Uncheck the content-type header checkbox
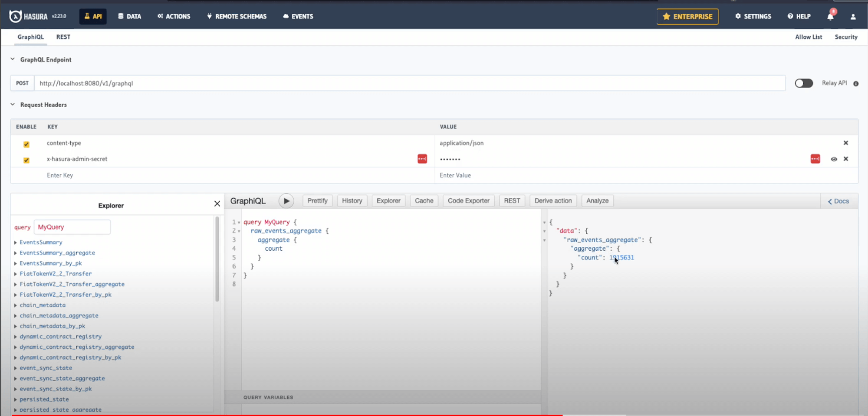 [x=26, y=144]
